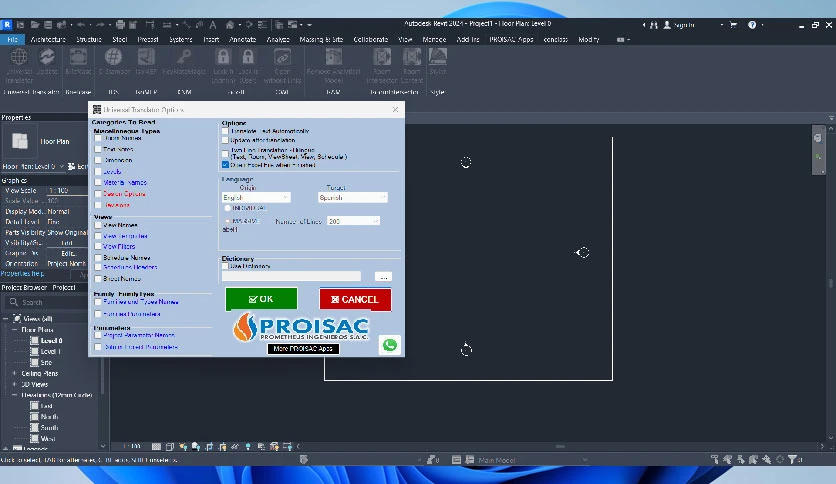Click the Print icon in quick access toolbar
The height and width of the screenshot is (484, 836).
tap(120, 25)
